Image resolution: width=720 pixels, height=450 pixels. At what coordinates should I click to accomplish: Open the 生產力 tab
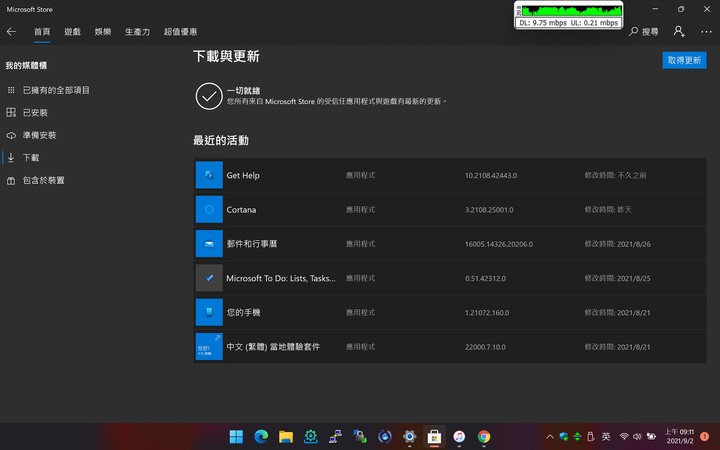point(137,32)
